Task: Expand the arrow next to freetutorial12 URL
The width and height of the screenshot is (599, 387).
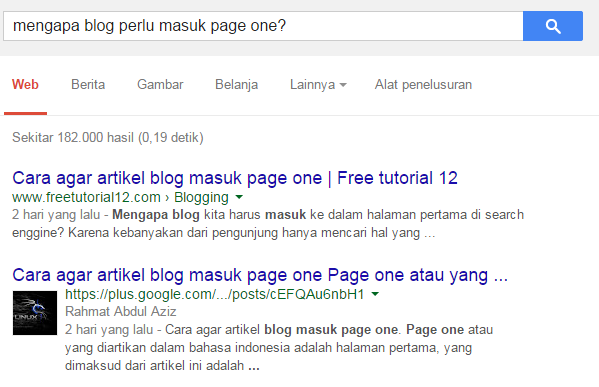Action: (239, 197)
